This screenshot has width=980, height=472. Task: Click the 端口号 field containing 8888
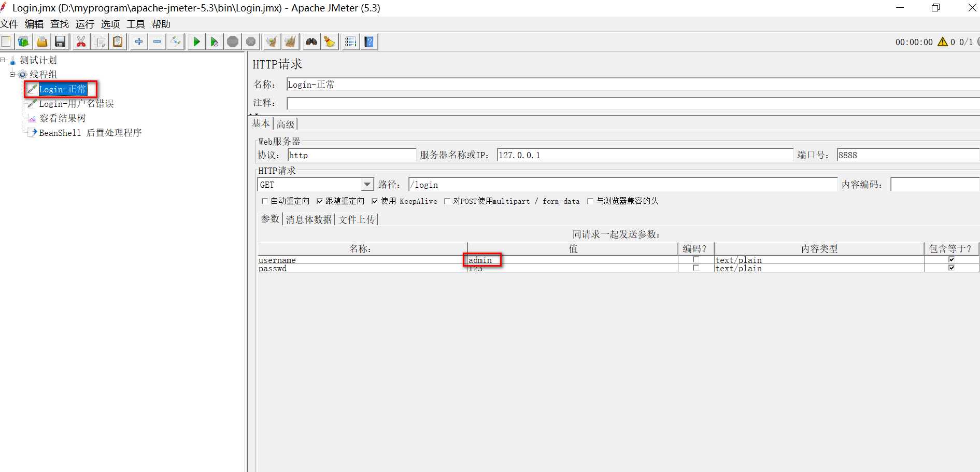tap(908, 155)
